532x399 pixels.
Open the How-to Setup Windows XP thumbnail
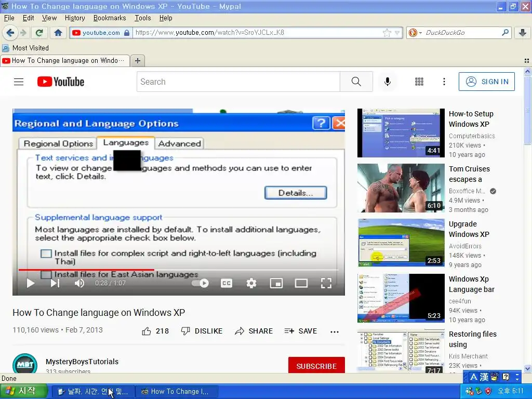401,133
